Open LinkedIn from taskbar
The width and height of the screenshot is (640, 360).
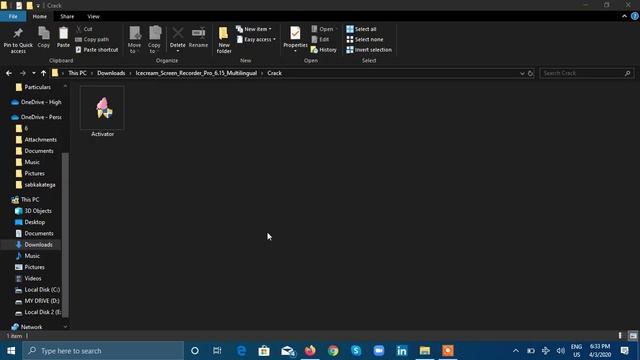point(402,351)
